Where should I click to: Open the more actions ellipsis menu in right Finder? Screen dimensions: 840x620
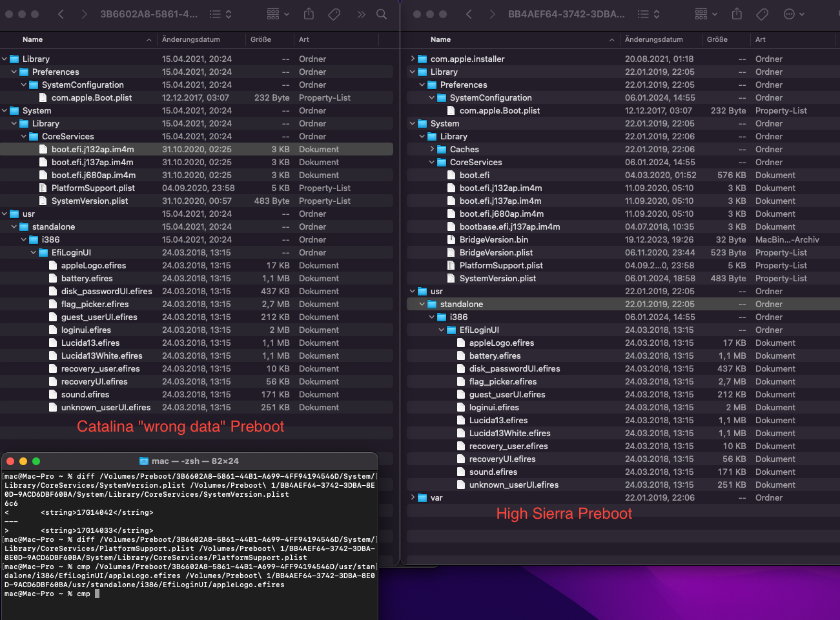(794, 14)
